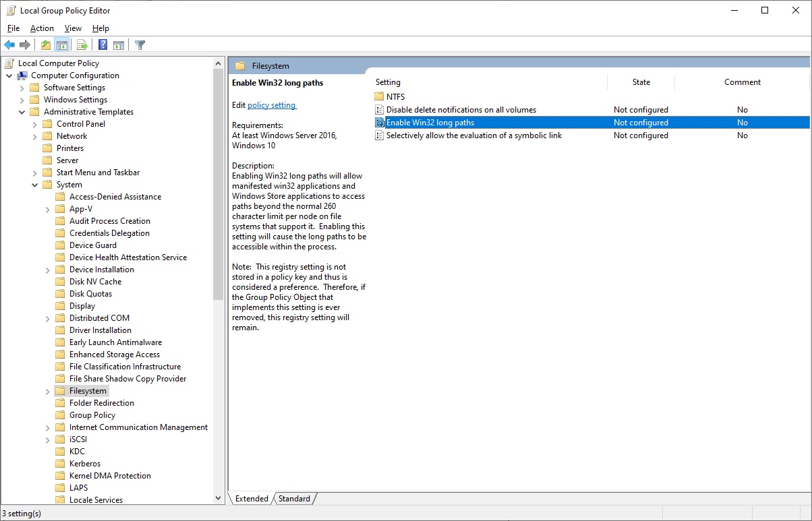The height and width of the screenshot is (521, 812).
Task: Click the icon of Disable delete notifications setting
Action: (379, 110)
